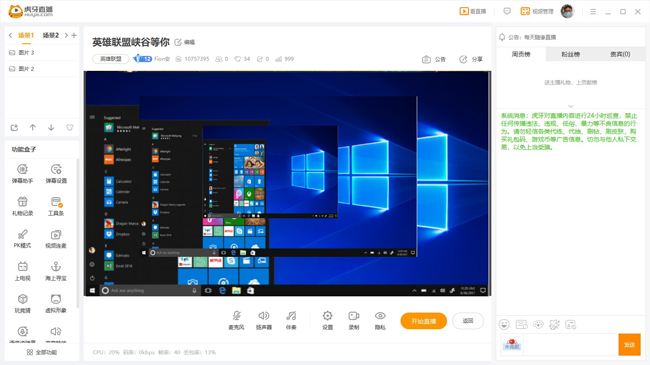Switch to the 场景2 tab
650x365 pixels.
51,35
